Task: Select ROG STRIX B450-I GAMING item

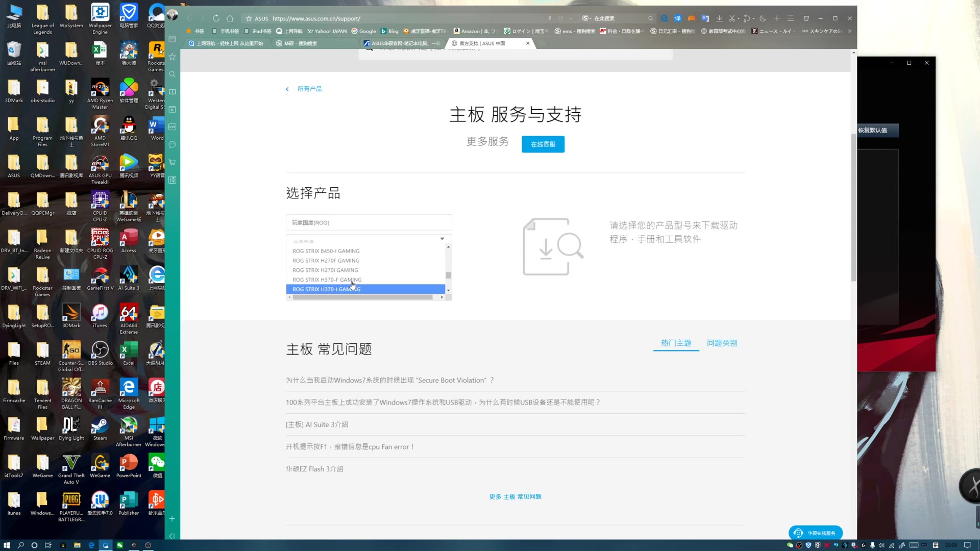Action: [x=326, y=251]
